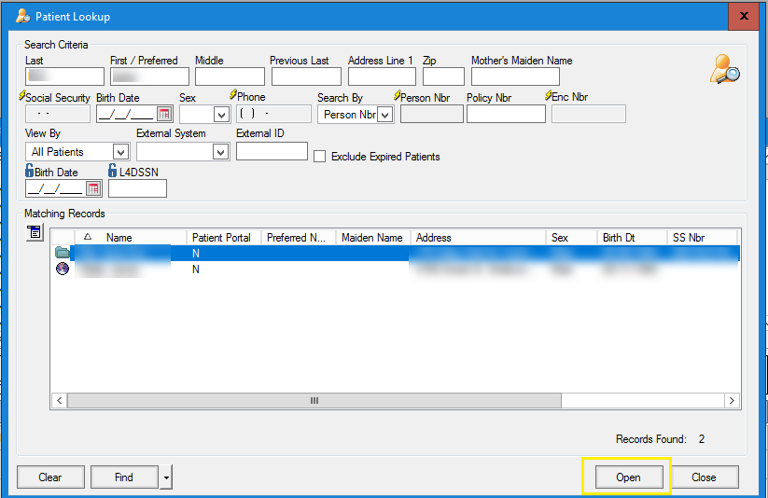Click the Phone input field
Screen dimensions: 768x498
[274, 114]
